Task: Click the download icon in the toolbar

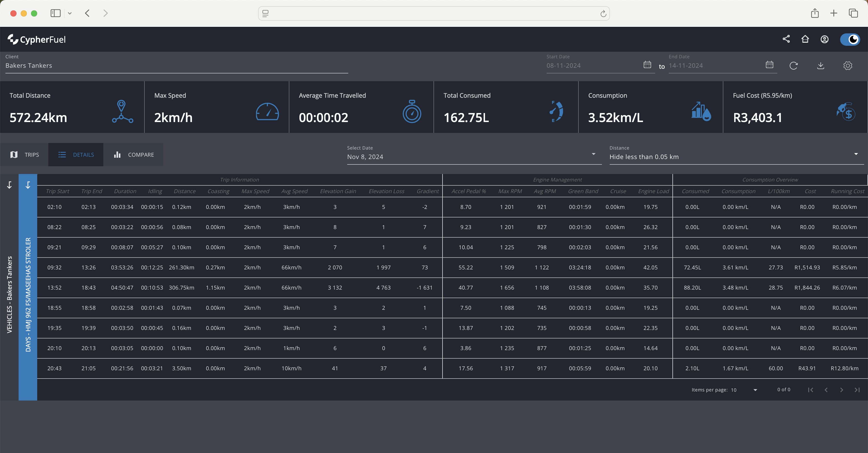Action: [x=821, y=65]
